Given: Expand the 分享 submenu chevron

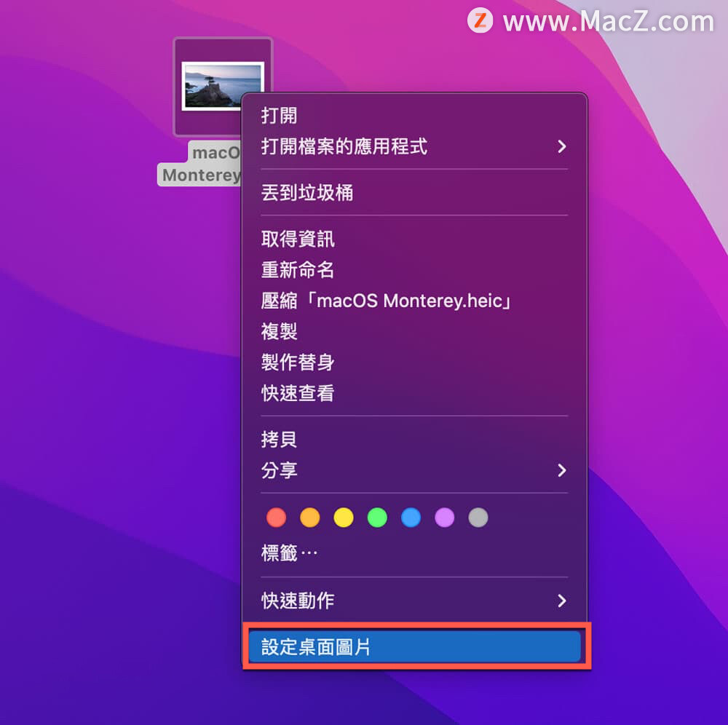Looking at the screenshot, I should pyautogui.click(x=562, y=471).
